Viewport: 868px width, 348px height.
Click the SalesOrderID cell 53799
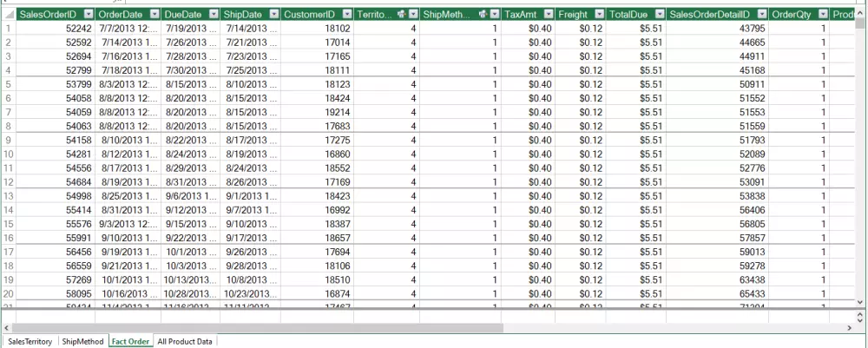[56, 84]
